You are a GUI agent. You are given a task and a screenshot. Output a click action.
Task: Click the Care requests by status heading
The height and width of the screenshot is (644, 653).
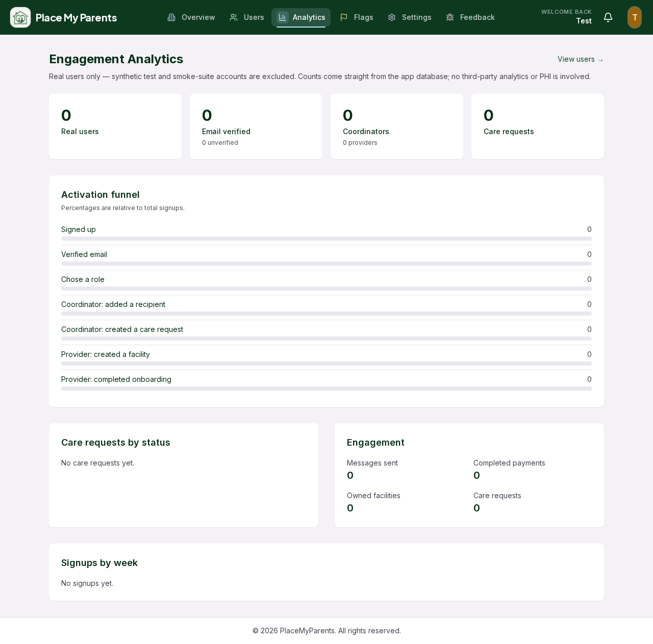116,443
